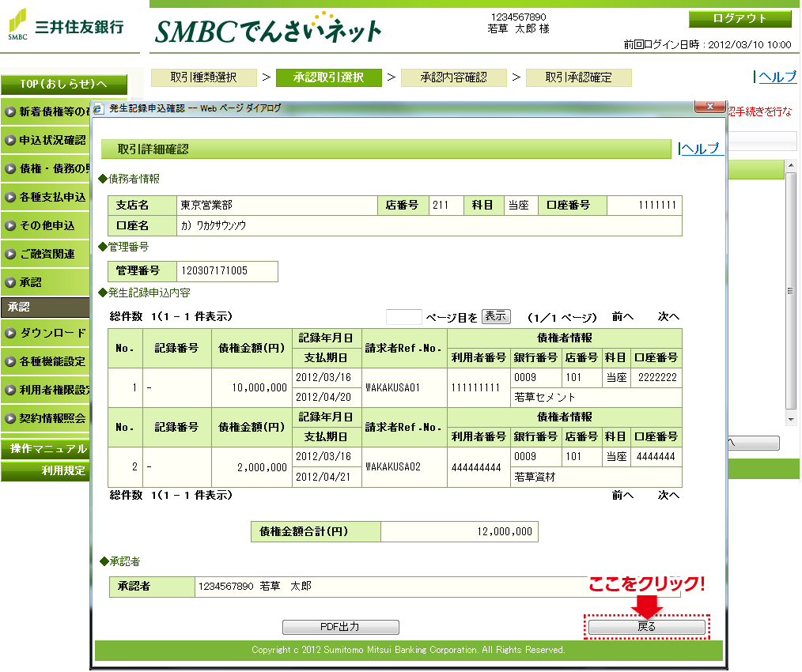Screen dimensions: 802x672
Task: Click requester ref WAKAKUSA01
Action: (393, 387)
